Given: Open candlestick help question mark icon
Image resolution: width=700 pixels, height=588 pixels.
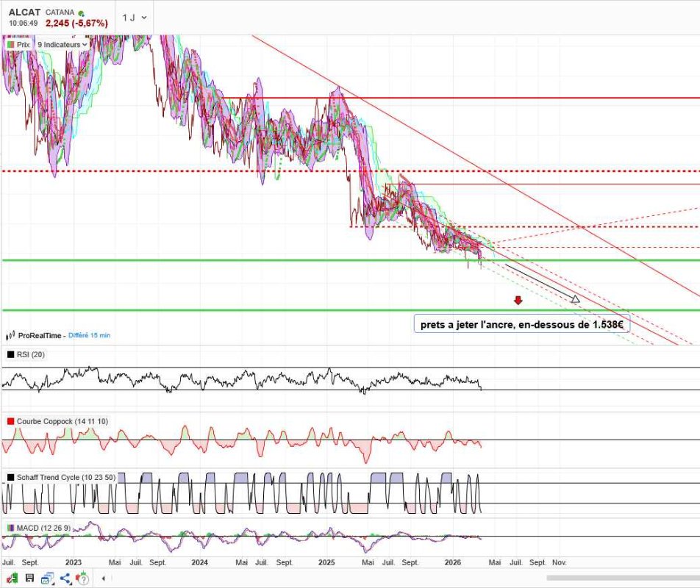Looking at the screenshot, I should click(x=82, y=578).
